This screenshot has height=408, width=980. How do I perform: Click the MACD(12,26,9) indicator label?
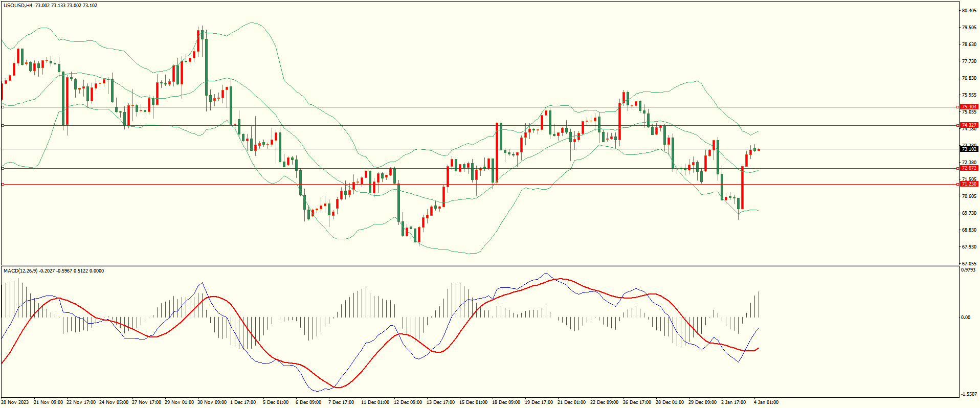[20, 271]
